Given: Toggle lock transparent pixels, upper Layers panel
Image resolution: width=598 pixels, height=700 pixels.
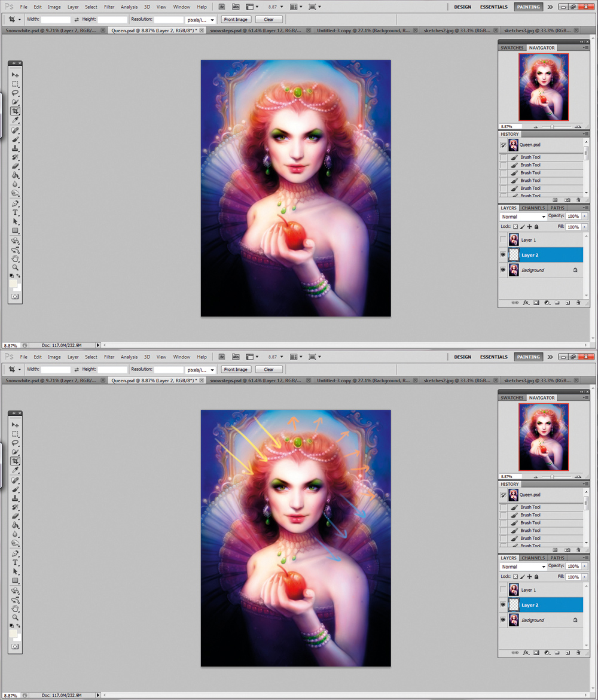Looking at the screenshot, I should point(515,227).
